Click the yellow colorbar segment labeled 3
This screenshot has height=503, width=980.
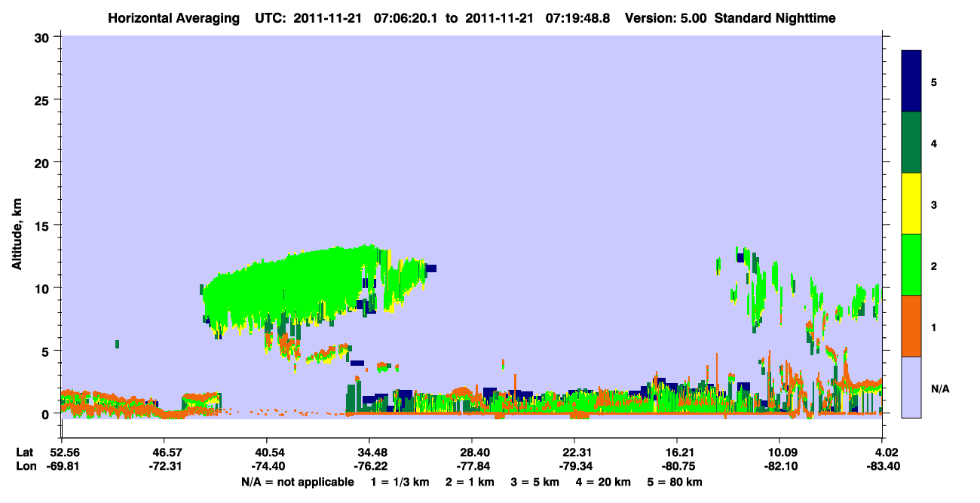tap(911, 204)
